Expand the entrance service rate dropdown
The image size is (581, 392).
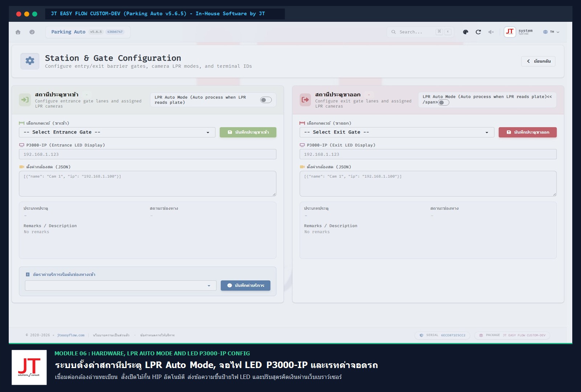(121, 286)
